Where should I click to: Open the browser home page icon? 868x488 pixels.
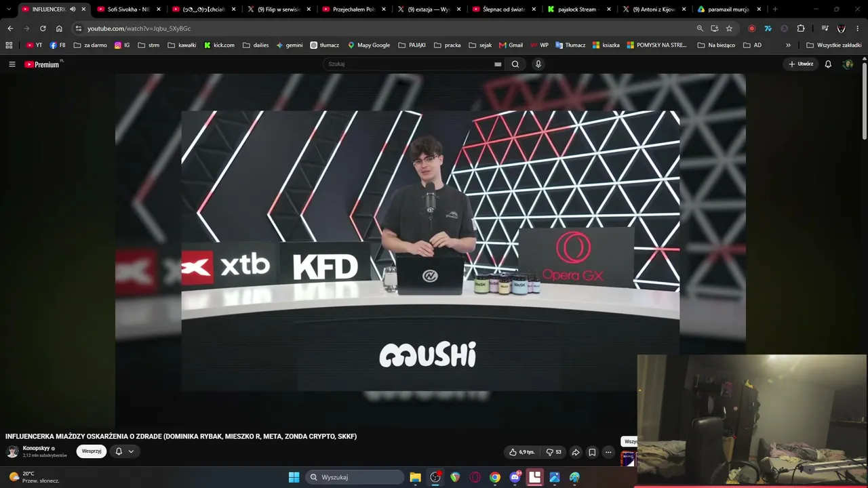(x=59, y=28)
